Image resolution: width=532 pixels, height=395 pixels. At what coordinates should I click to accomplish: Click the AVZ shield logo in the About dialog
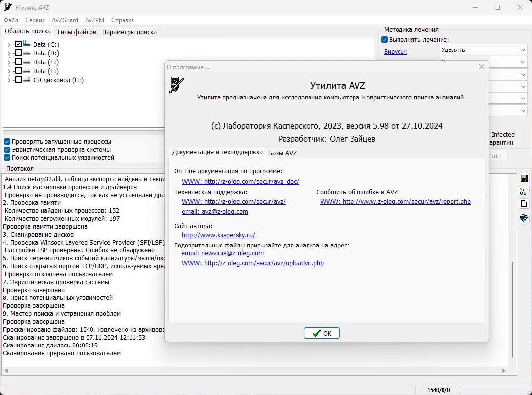pos(177,85)
